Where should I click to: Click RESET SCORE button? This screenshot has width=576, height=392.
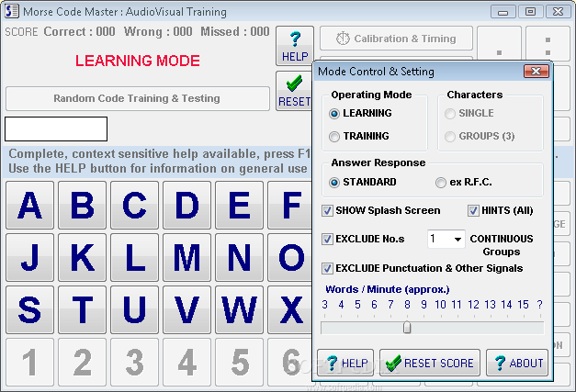(430, 363)
